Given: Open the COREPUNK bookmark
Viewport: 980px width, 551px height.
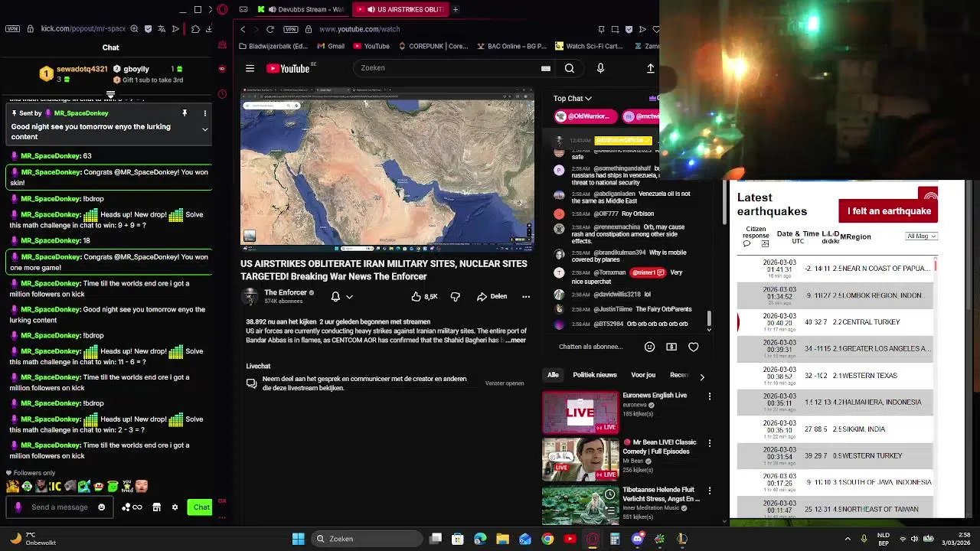Looking at the screenshot, I should click(x=433, y=46).
